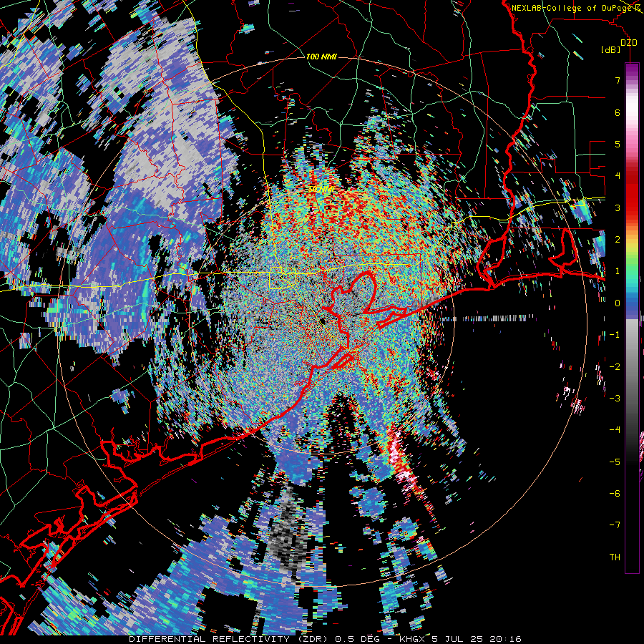Select the -5 dB scale label
This screenshot has height=644, width=644.
(x=615, y=462)
